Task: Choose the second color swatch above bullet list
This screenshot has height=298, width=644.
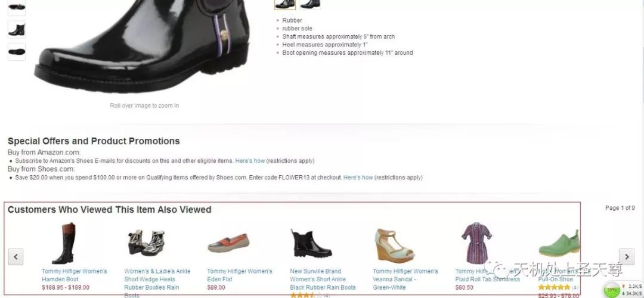Action: pyautogui.click(x=310, y=4)
